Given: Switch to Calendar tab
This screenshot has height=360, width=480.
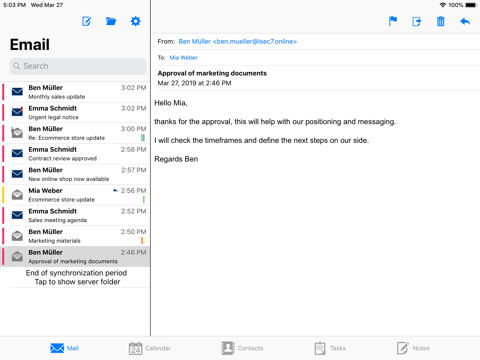Looking at the screenshot, I should 149,348.
